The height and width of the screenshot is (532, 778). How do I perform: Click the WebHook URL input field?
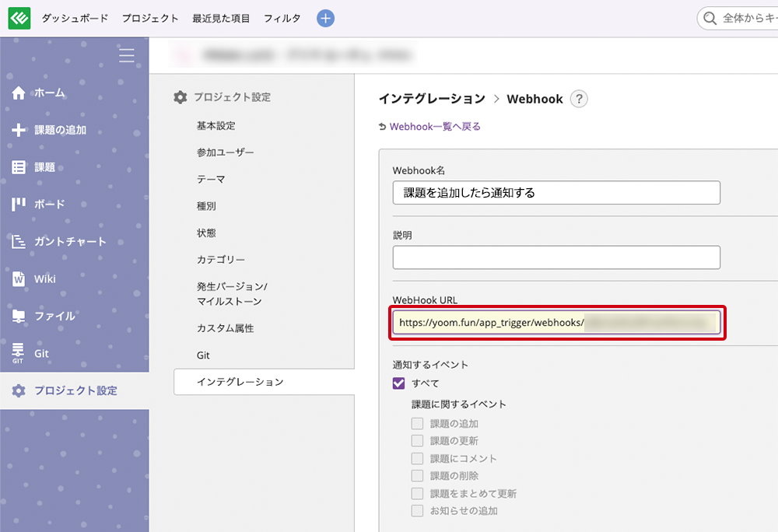pos(555,323)
